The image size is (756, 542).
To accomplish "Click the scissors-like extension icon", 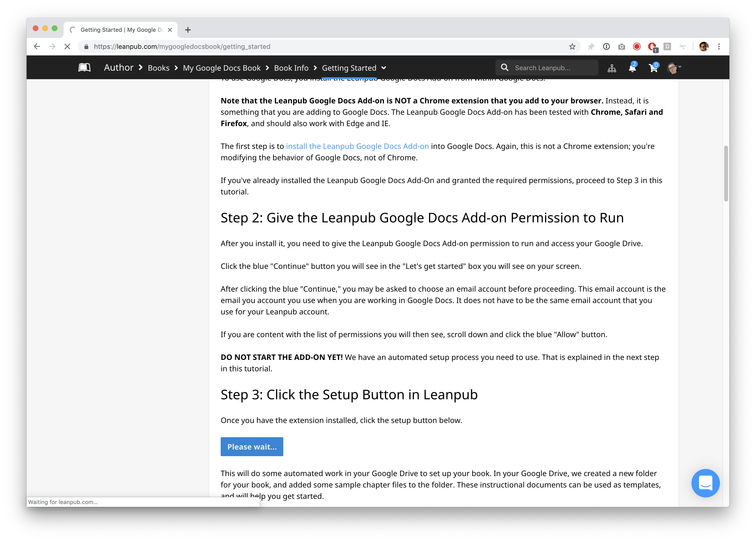I will [682, 46].
